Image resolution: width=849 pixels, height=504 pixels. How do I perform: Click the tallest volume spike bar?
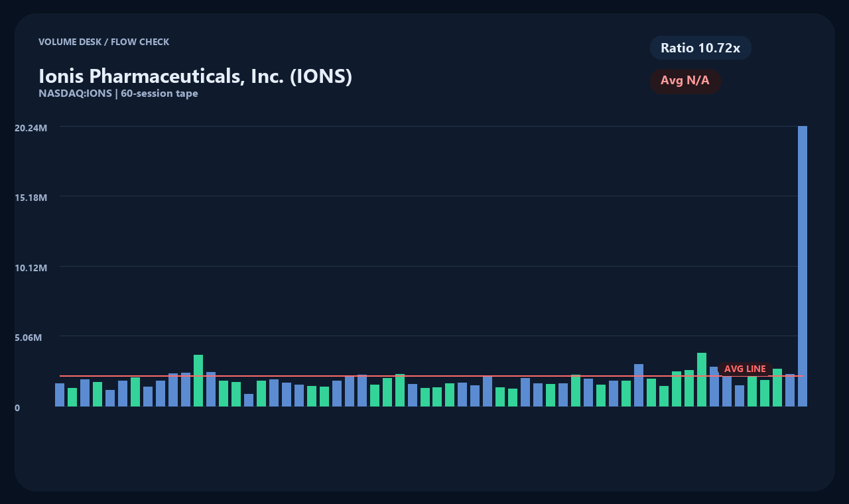pyautogui.click(x=803, y=266)
